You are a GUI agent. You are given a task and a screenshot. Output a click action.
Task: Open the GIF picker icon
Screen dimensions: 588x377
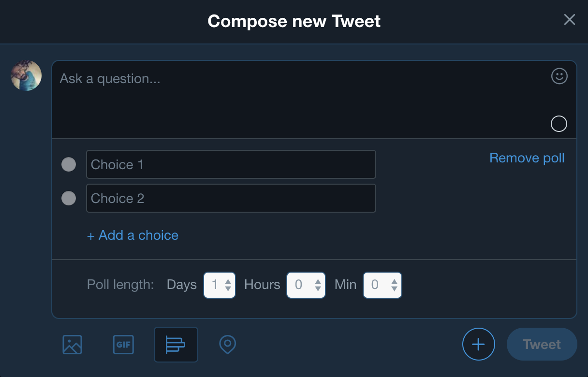point(123,345)
